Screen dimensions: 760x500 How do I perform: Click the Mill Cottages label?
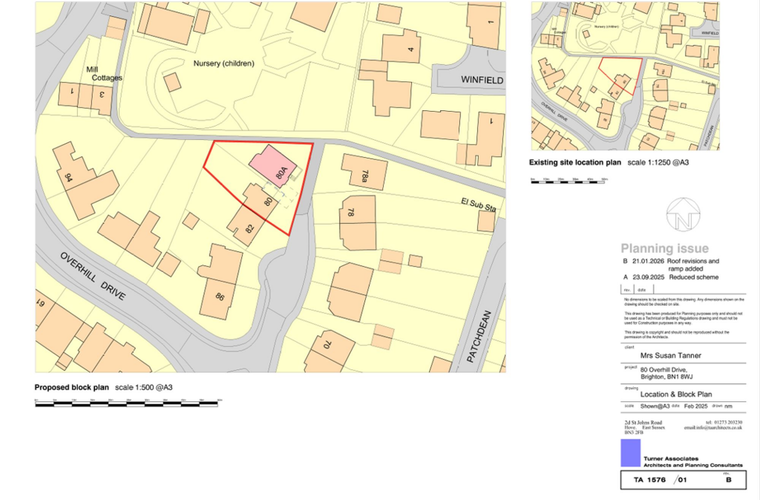click(107, 72)
